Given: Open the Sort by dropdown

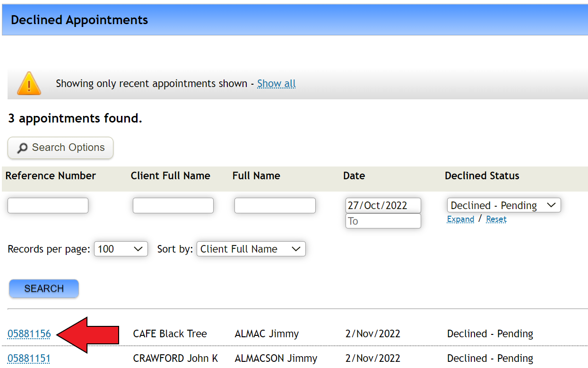Looking at the screenshot, I should 251,249.
